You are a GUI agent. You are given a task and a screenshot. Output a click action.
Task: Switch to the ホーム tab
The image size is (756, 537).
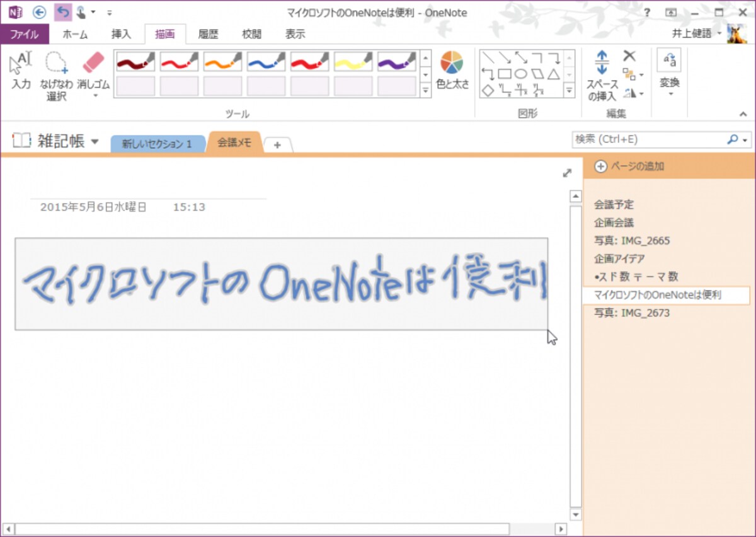75,35
